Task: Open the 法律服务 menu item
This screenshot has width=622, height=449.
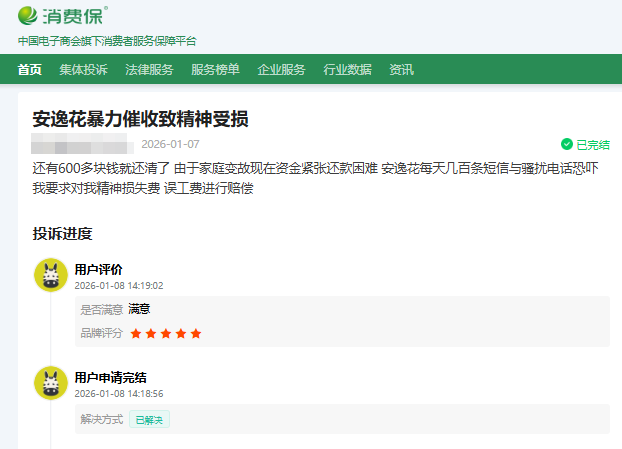Action: [x=149, y=69]
